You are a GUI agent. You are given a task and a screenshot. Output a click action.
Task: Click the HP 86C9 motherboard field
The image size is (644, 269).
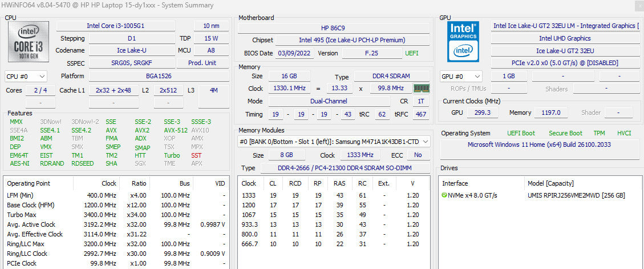pos(334,28)
